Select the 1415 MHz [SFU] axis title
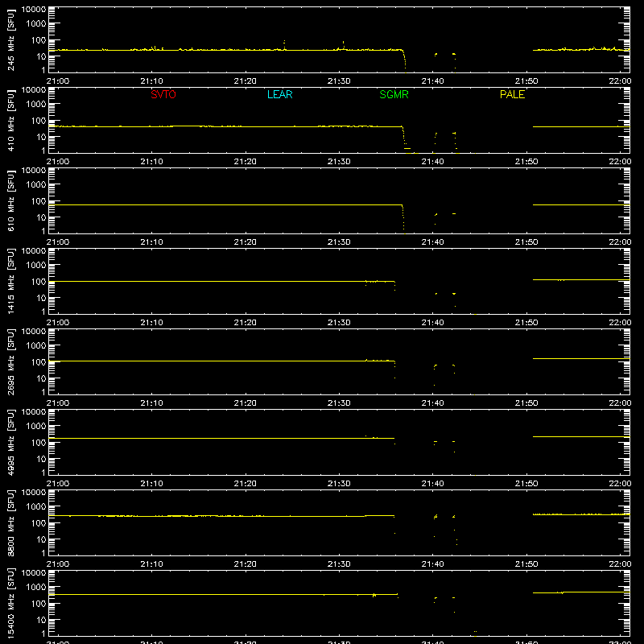The image size is (644, 644). point(11,281)
